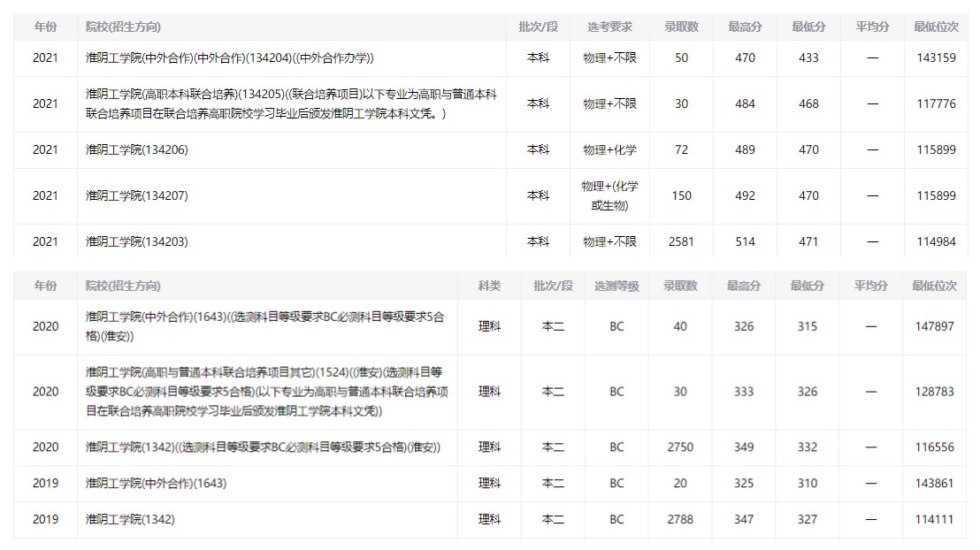The image size is (980, 550).
Task: Select the 物理+(化学或生物) requirement cell
Action: coord(609,196)
